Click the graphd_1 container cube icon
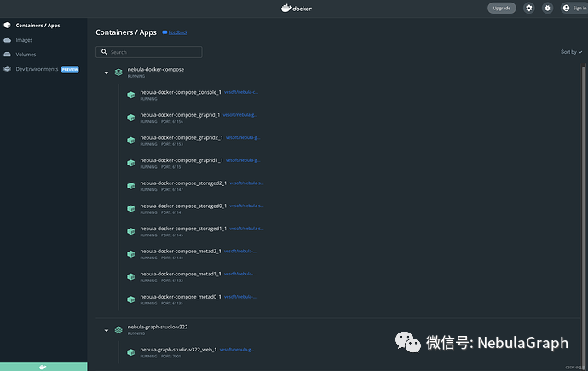 coord(131,118)
